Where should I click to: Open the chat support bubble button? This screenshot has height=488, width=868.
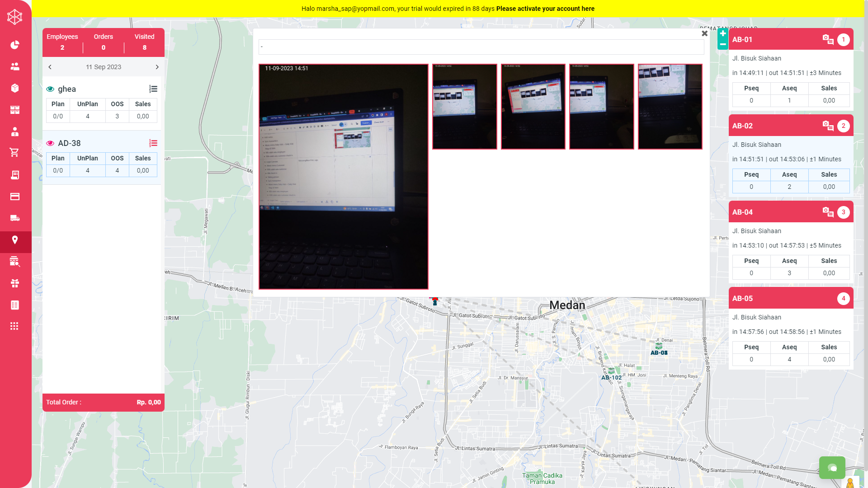tap(832, 468)
